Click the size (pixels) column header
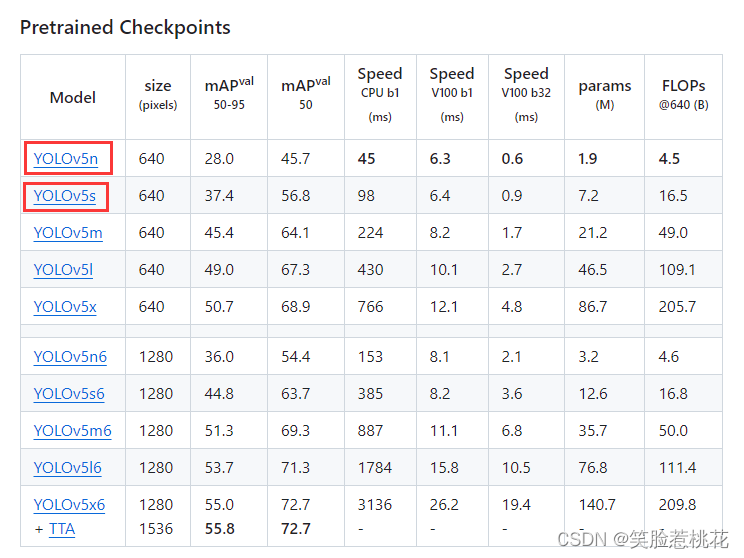Screen dimensions: 744x558 point(157,93)
